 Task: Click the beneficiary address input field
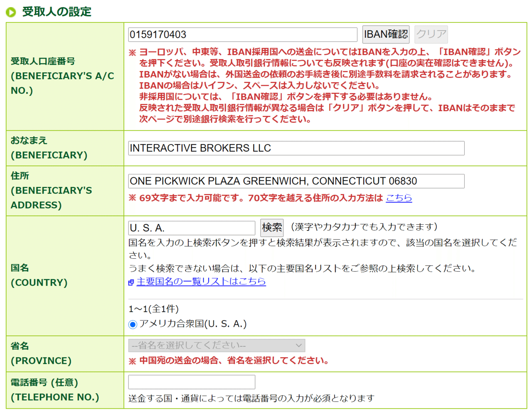(296, 181)
